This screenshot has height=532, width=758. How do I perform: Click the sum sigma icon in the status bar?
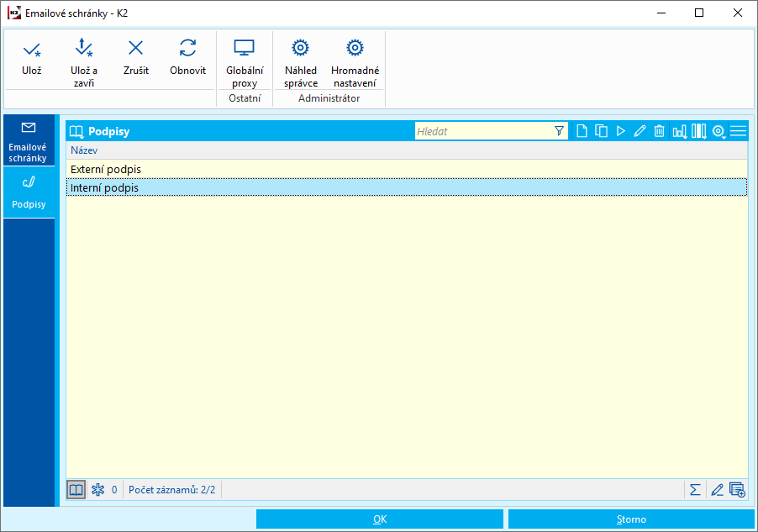pyautogui.click(x=695, y=490)
